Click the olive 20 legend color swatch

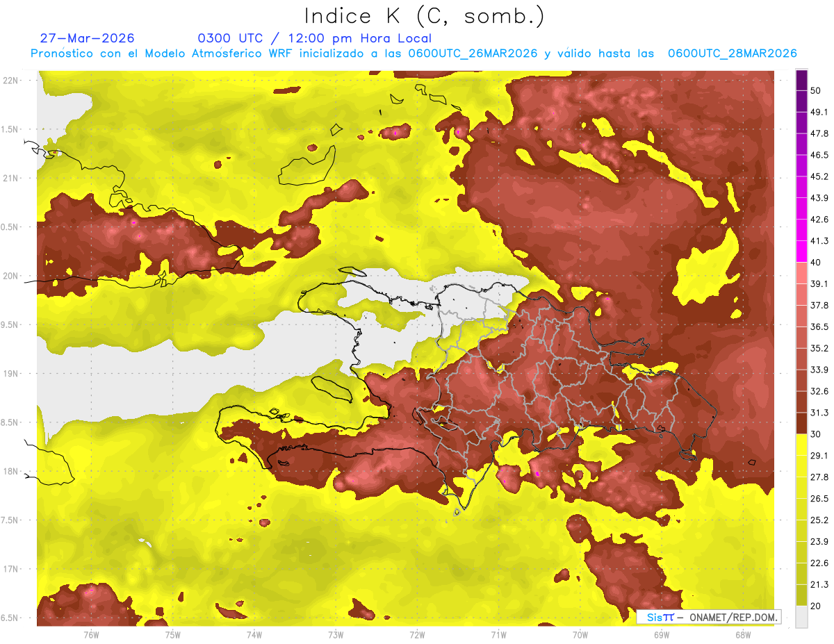click(x=801, y=595)
